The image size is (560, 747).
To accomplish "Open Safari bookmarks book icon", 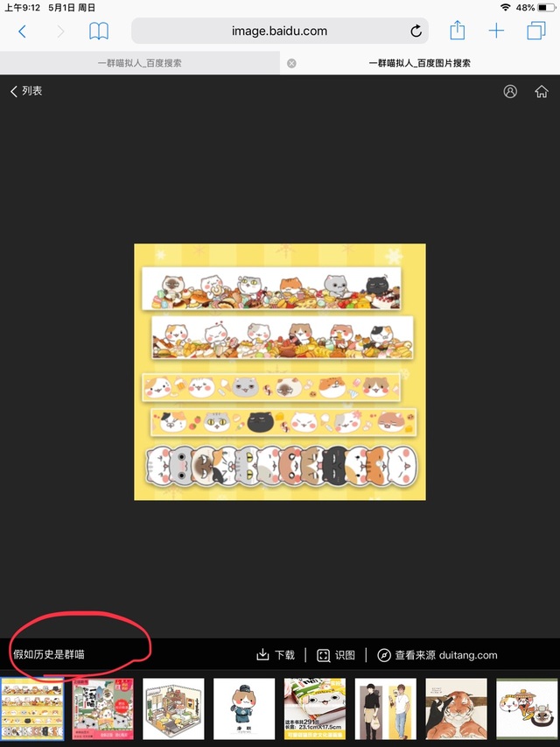I will (x=99, y=32).
